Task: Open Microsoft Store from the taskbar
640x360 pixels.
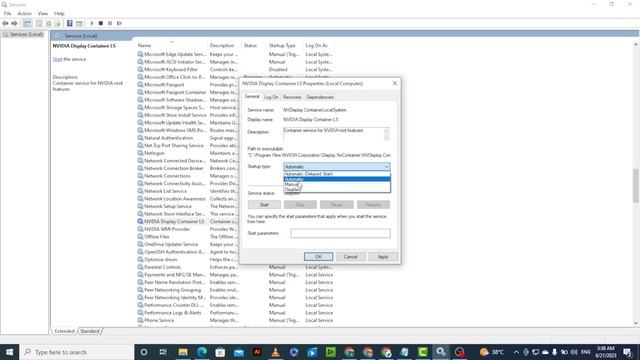Action: tap(220, 352)
